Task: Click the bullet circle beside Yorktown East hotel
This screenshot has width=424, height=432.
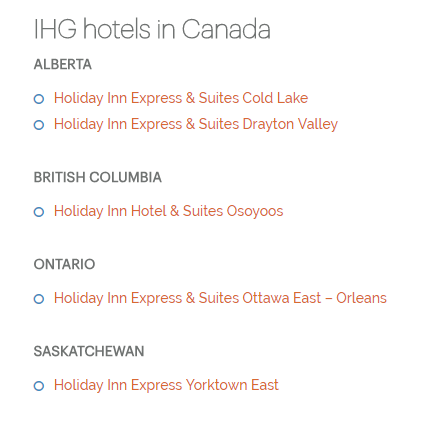Action: pos(39,386)
